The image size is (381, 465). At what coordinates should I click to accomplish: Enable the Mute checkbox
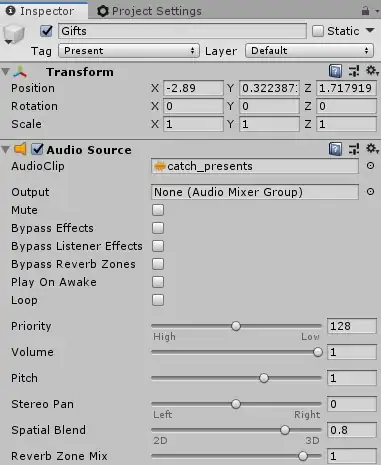[158, 210]
